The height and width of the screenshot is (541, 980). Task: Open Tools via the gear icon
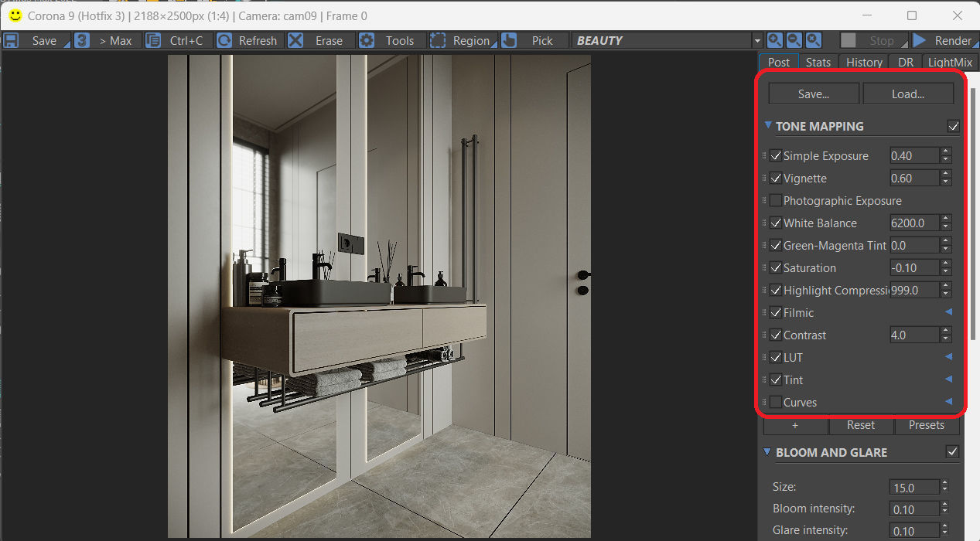[367, 41]
